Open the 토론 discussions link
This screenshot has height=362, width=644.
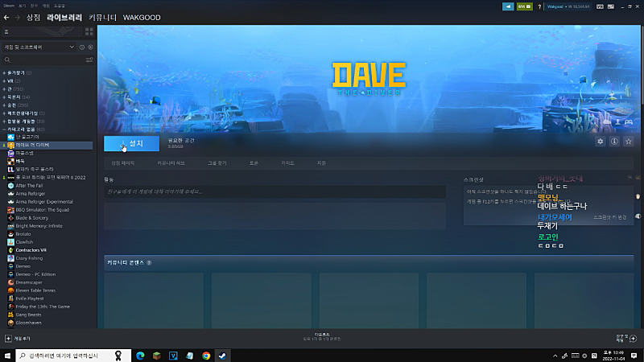pyautogui.click(x=254, y=163)
